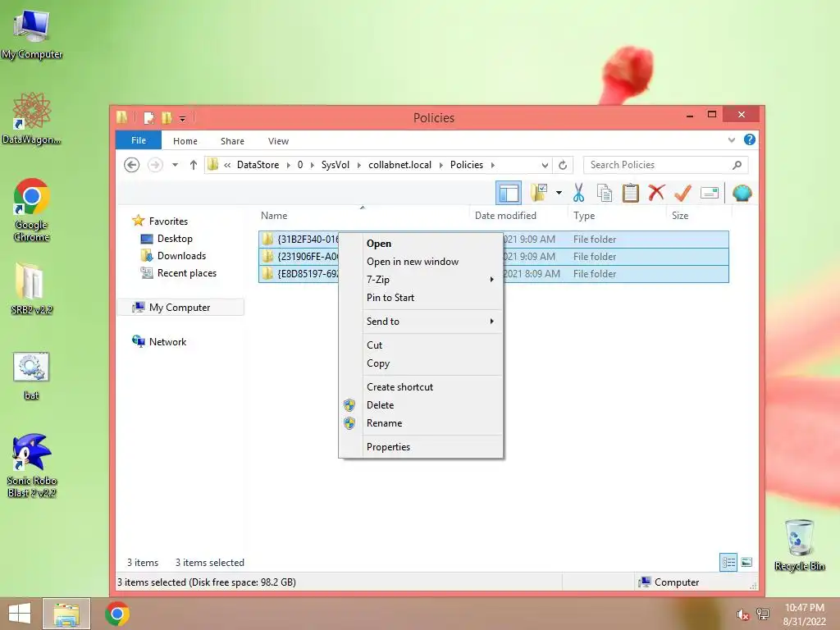Select the {31B2F340 folder row
840x630 pixels.
click(x=493, y=240)
